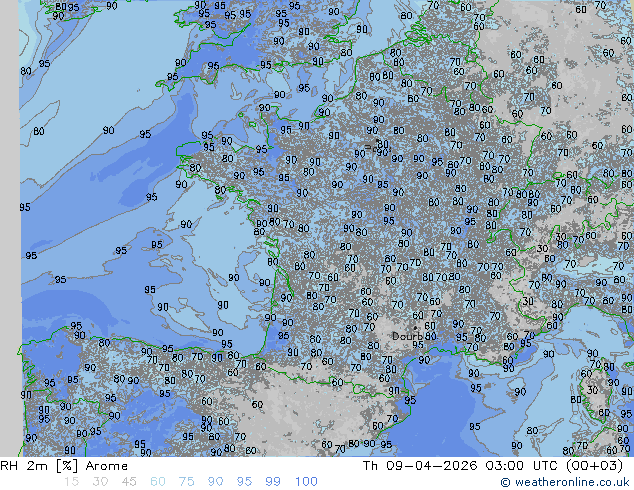Click the date 'Th 09-04-2026'
The image size is (634, 490).
tap(420, 466)
